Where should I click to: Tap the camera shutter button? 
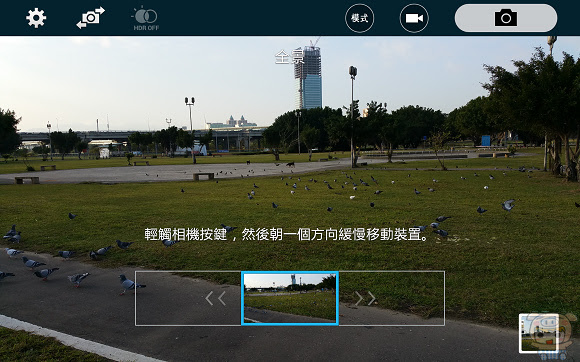(506, 18)
